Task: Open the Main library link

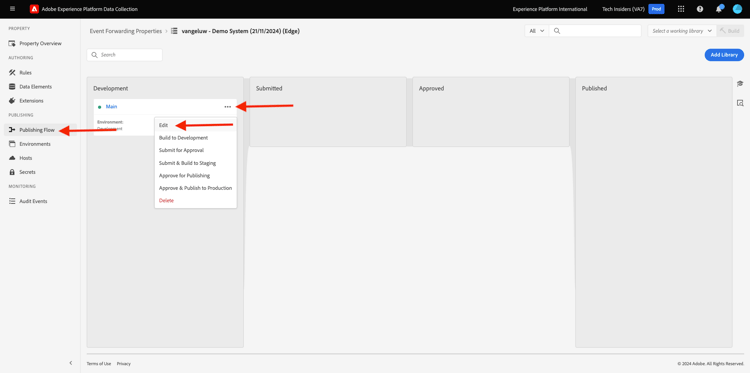Action: click(x=111, y=107)
